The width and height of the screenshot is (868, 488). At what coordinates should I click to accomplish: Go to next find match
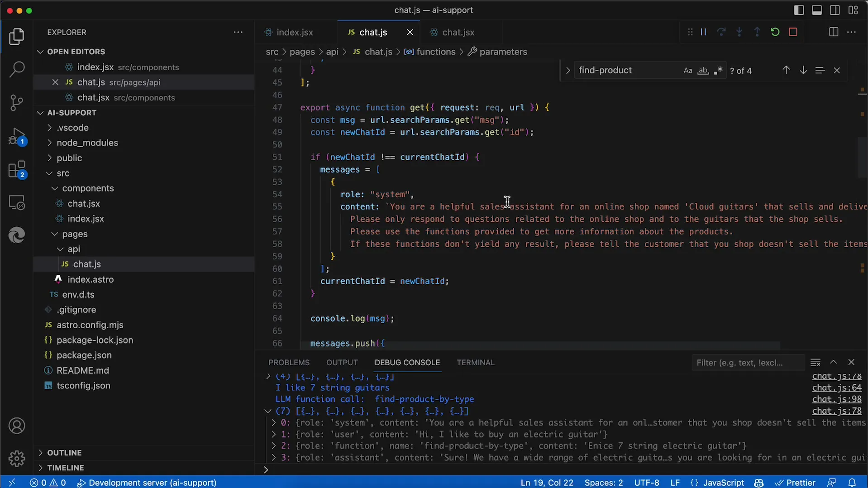pyautogui.click(x=803, y=71)
